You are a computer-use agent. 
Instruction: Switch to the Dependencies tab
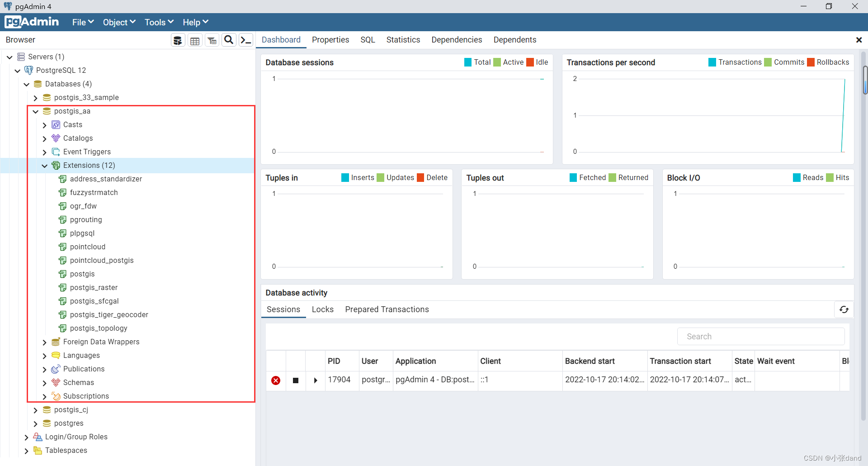(457, 40)
